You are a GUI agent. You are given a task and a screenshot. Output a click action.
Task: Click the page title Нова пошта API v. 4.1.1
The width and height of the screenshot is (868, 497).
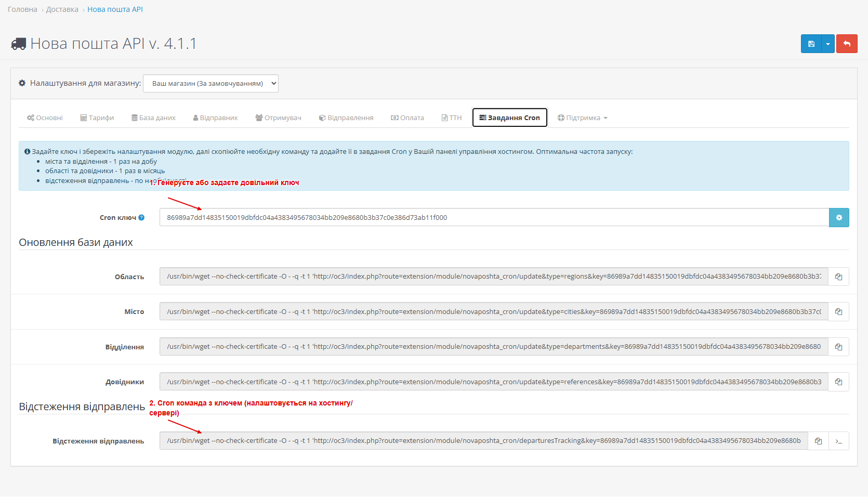point(113,44)
